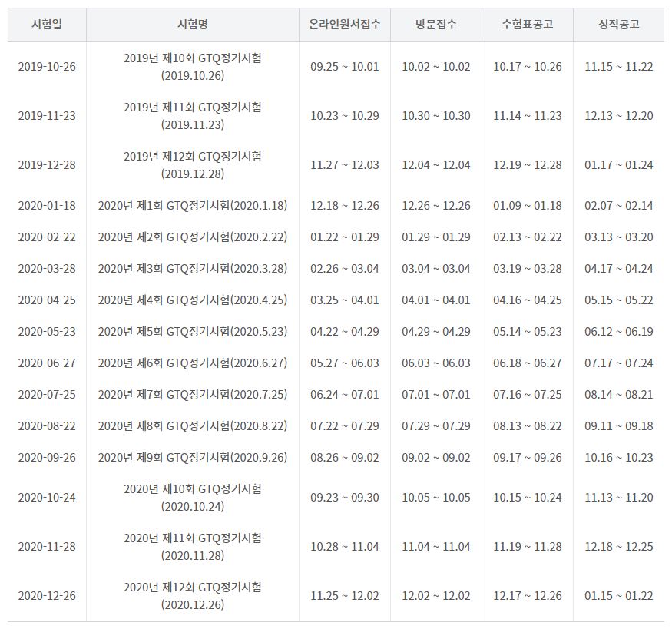This screenshot has height=629, width=672.
Task: Click admission ticket notice 12.17 ~ 12.26
Action: [x=527, y=596]
